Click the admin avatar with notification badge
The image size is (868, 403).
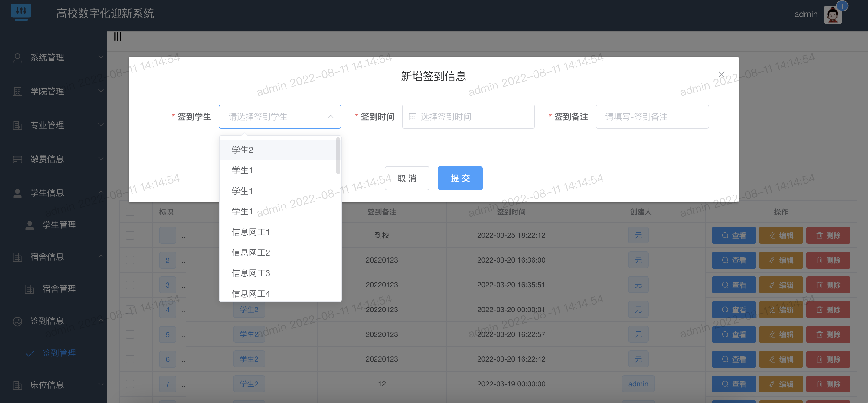(x=832, y=14)
